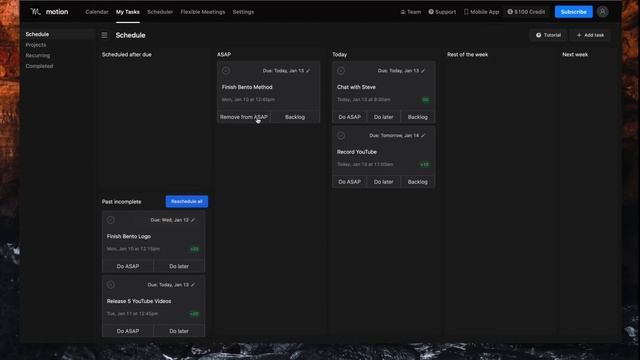Click the blue Subscribe button
Screen dimensions: 640x360
(x=573, y=12)
